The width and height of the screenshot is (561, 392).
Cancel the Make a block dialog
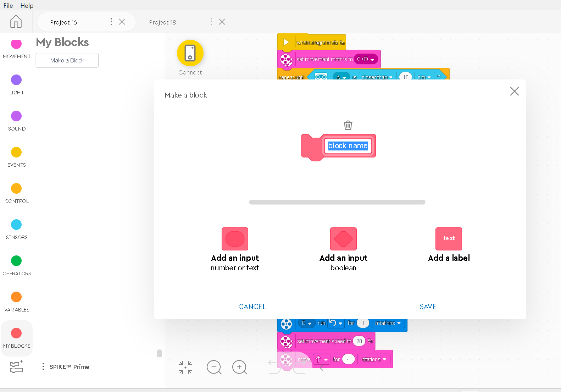(252, 307)
